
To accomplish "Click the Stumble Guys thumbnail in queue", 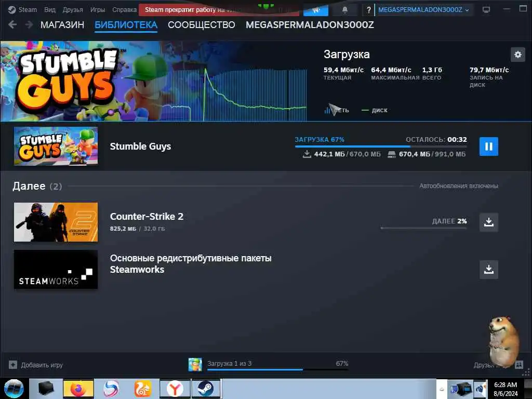I will click(x=56, y=146).
